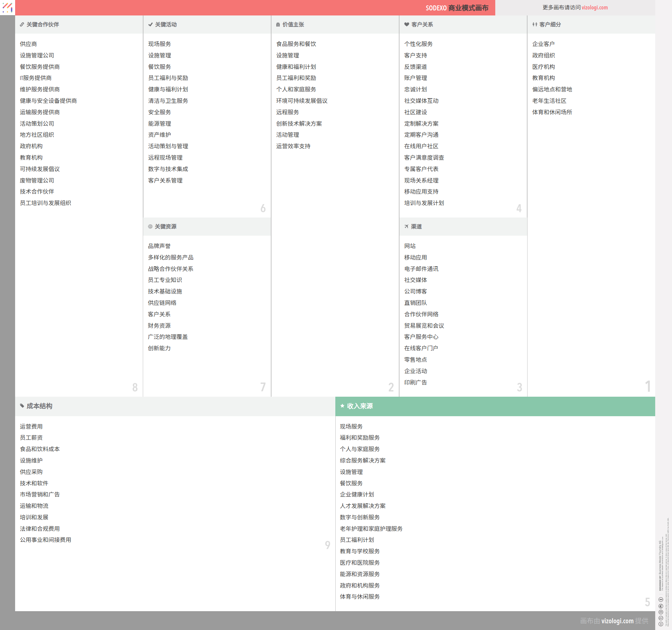Click the link icon beside 关键合作伙伴
672x630 pixels.
tap(22, 25)
